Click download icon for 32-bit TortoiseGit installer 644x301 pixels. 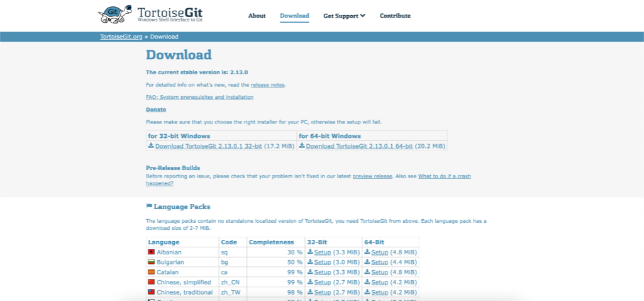(151, 145)
